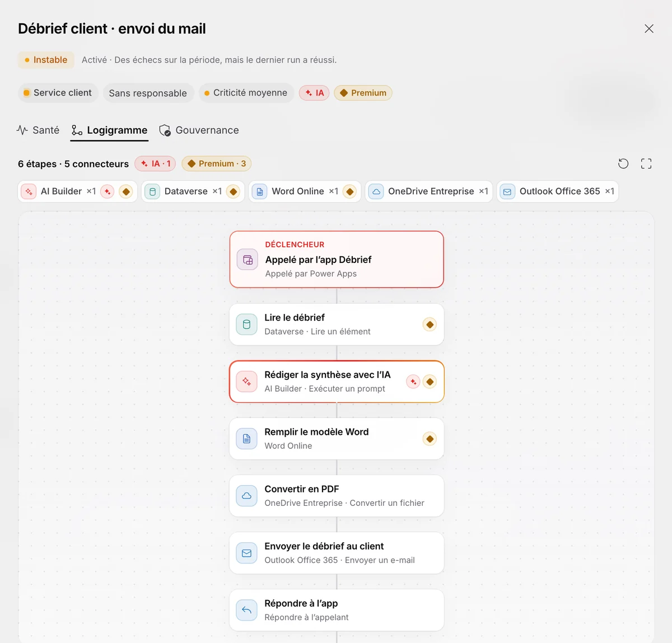Click Word Online chip's document icon
672x643 pixels.
tap(260, 191)
